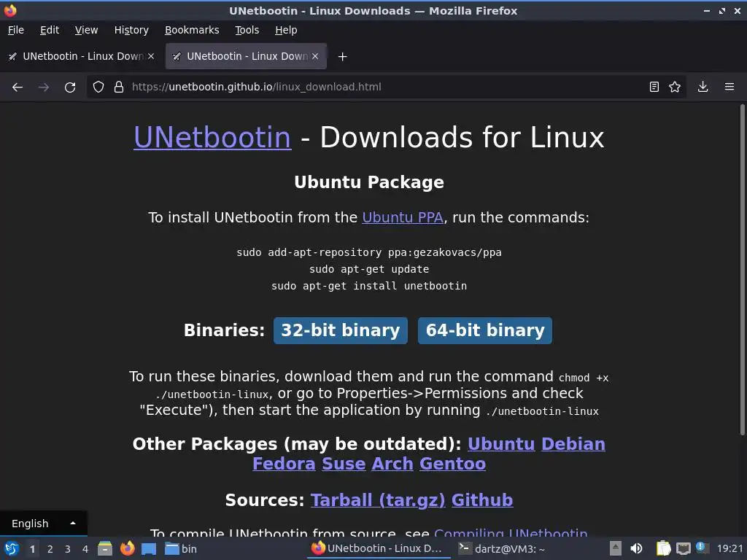
Task: Click the forward navigation arrow
Action: (x=44, y=87)
